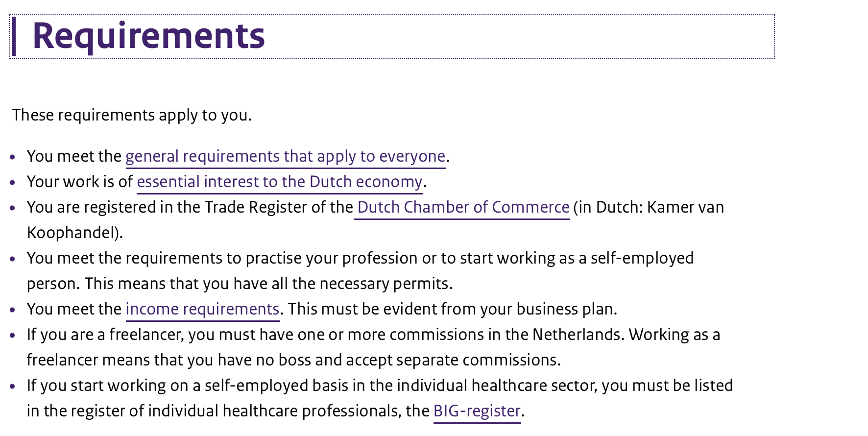Follow the essential interest to the Dutch economy link
This screenshot has height=436, width=868.
click(x=280, y=182)
